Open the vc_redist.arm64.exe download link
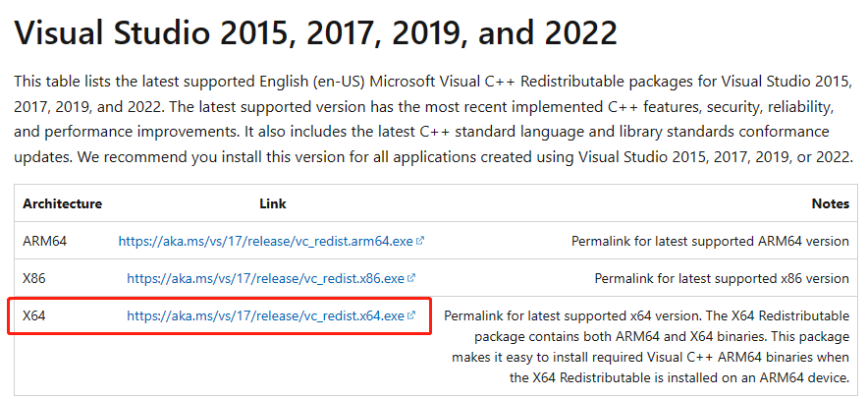The width and height of the screenshot is (868, 399). 266,241
